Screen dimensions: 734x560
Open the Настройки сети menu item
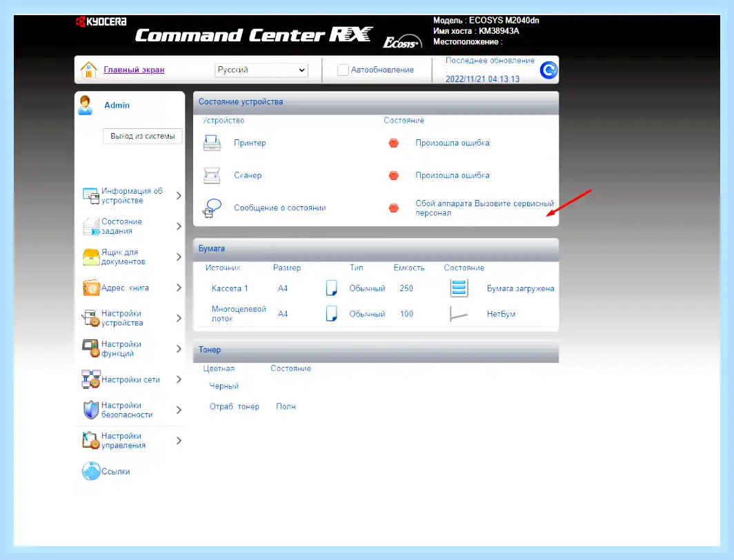[130, 379]
